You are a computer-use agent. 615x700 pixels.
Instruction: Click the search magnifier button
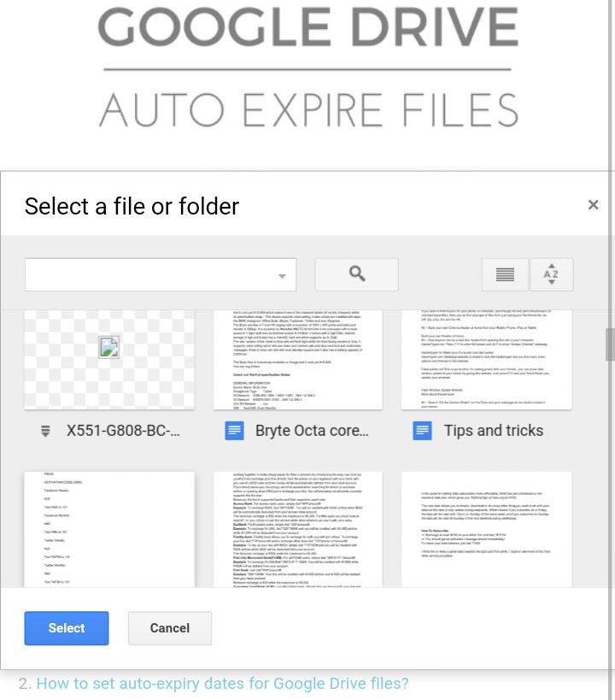[x=356, y=274]
